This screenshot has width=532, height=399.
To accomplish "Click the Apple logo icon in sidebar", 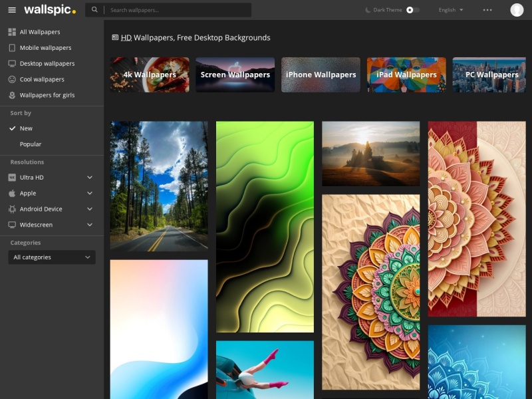I will tap(12, 193).
